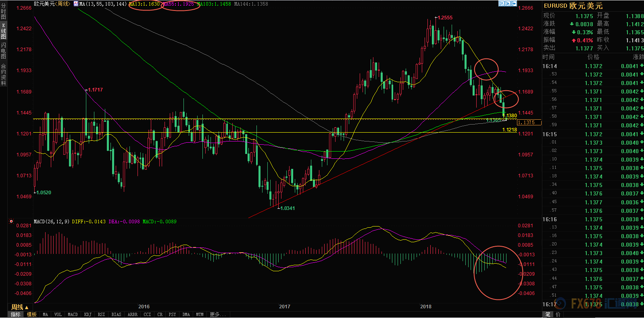Choose the RSI indicator button
Screen dimensions: 644x318
point(101,314)
